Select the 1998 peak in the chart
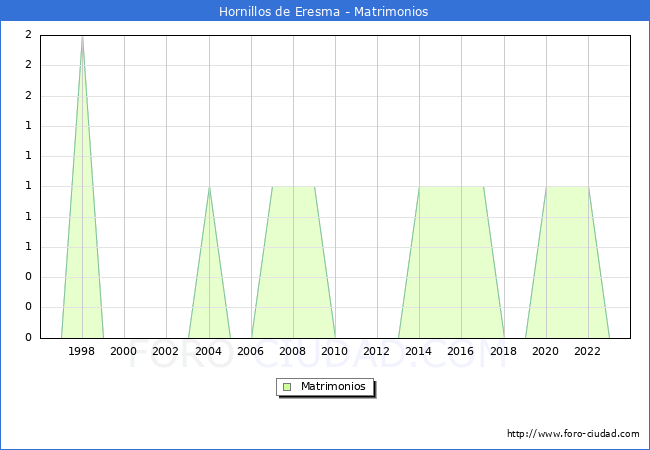The image size is (650, 450). click(x=82, y=37)
